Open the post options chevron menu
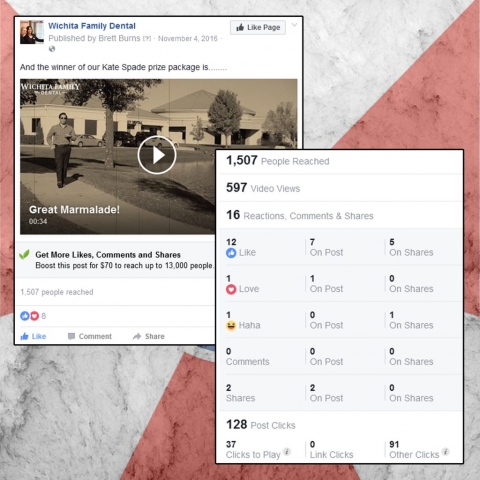This screenshot has height=480, width=480. point(294,25)
